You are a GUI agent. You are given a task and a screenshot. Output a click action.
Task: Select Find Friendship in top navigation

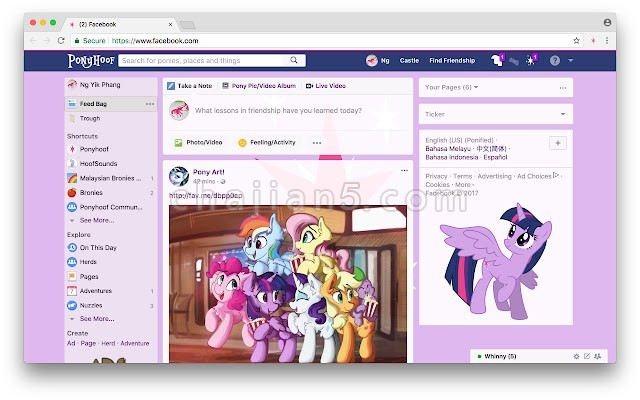[x=452, y=61]
